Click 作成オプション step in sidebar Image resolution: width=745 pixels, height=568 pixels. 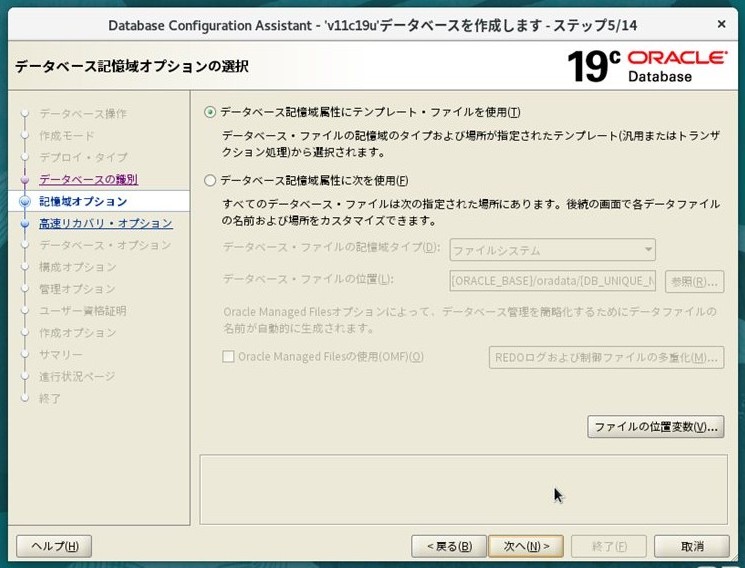(x=77, y=332)
